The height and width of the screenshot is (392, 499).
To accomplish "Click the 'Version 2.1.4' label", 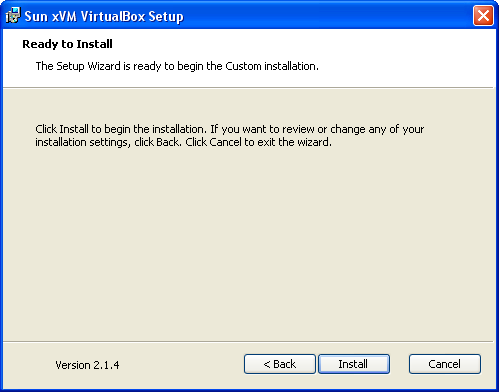I will pyautogui.click(x=87, y=365).
